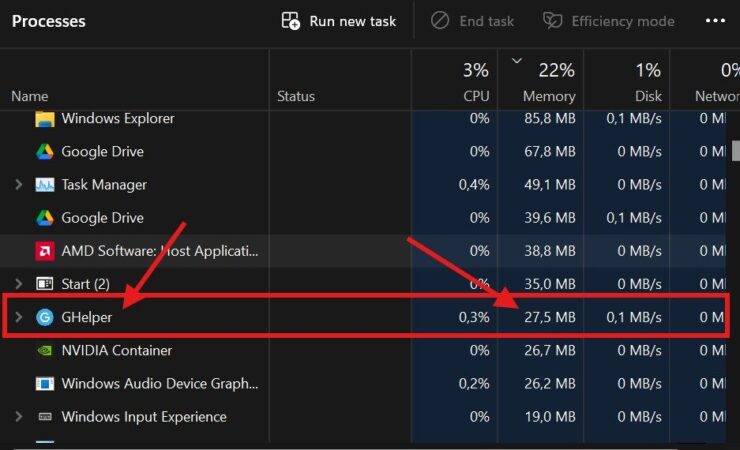The width and height of the screenshot is (740, 450).
Task: Click the 39,6 MB memory value
Action: 550,218
